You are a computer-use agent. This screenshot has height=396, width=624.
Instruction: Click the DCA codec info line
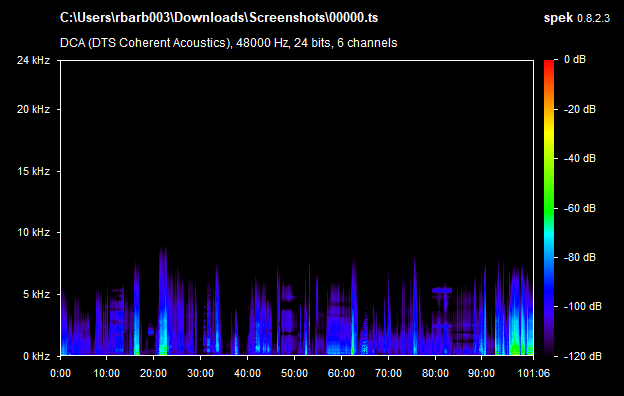click(x=228, y=43)
